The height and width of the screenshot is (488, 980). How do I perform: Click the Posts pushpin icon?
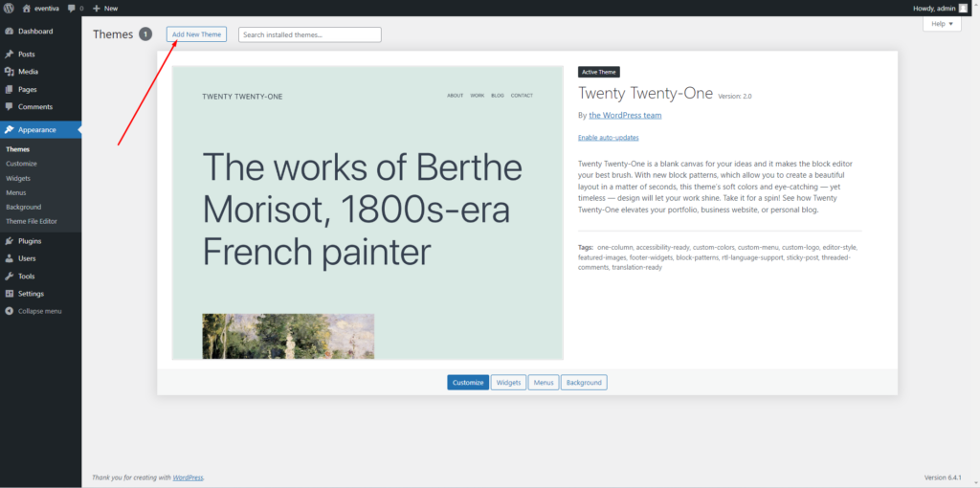10,55
